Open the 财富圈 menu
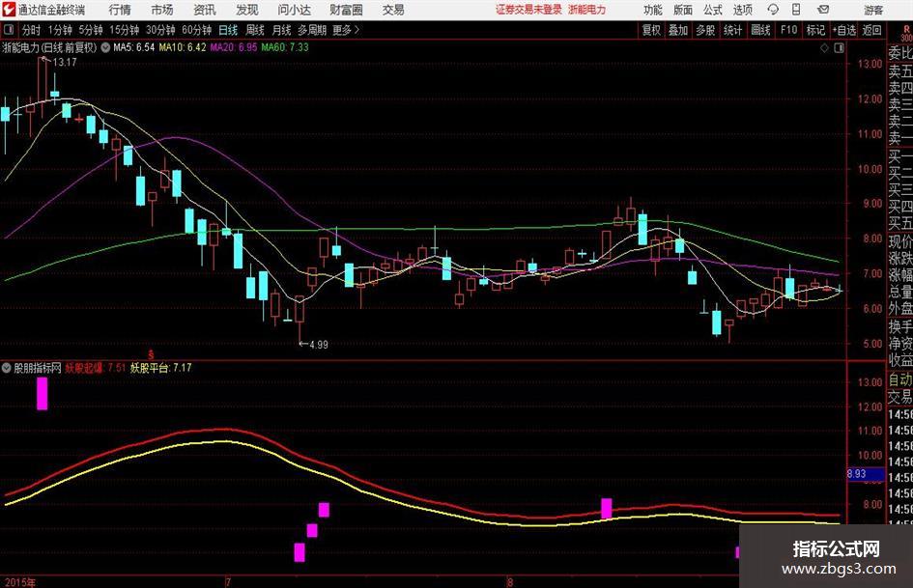Screen dimensions: 913x588 point(346,10)
